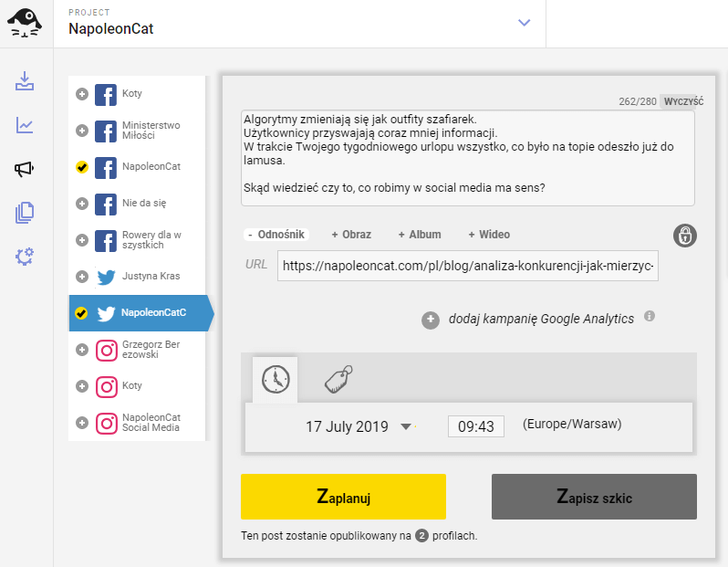Click the NapoleonCat project name

coord(111,29)
